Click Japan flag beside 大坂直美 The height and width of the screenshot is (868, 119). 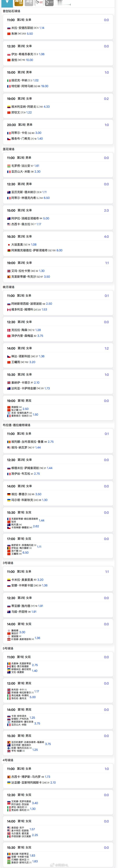point(9,245)
